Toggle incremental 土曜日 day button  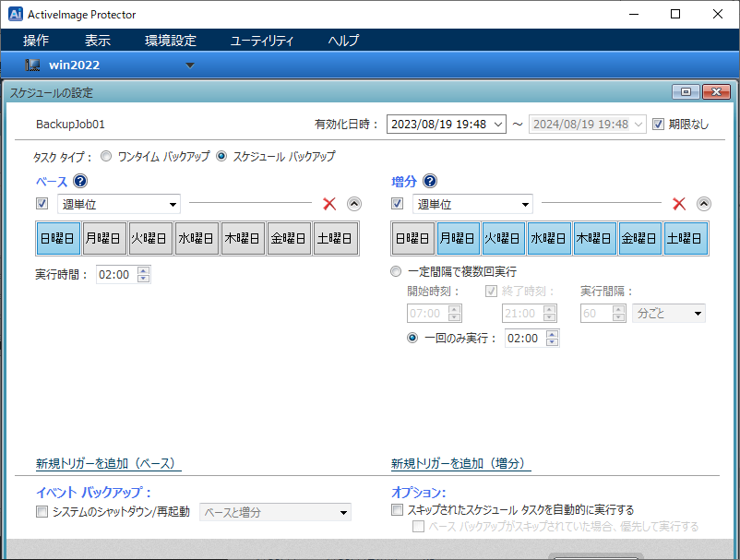686,238
